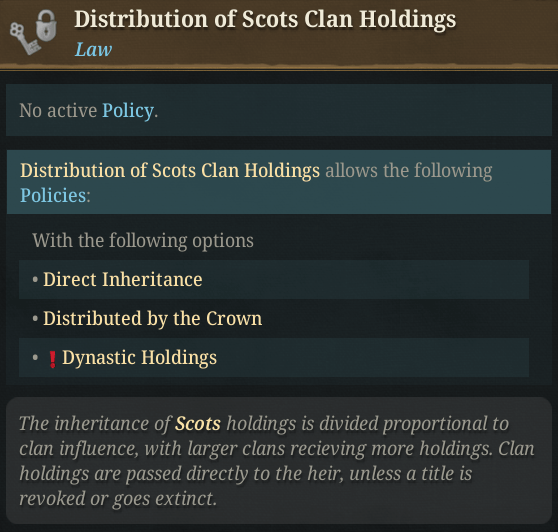Click the padlock icon in the header
Screen dimensions: 558x532
coord(46,26)
